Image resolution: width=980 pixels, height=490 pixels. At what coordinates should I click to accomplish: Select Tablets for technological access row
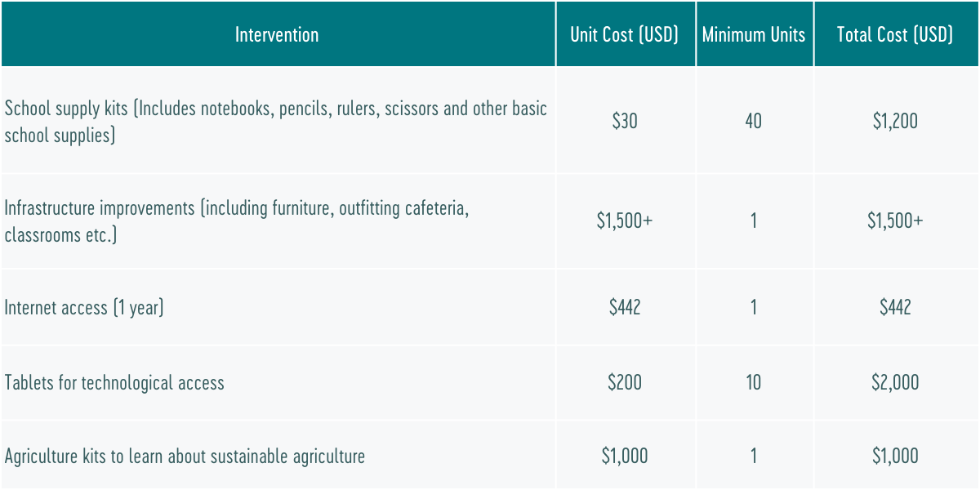(114, 382)
